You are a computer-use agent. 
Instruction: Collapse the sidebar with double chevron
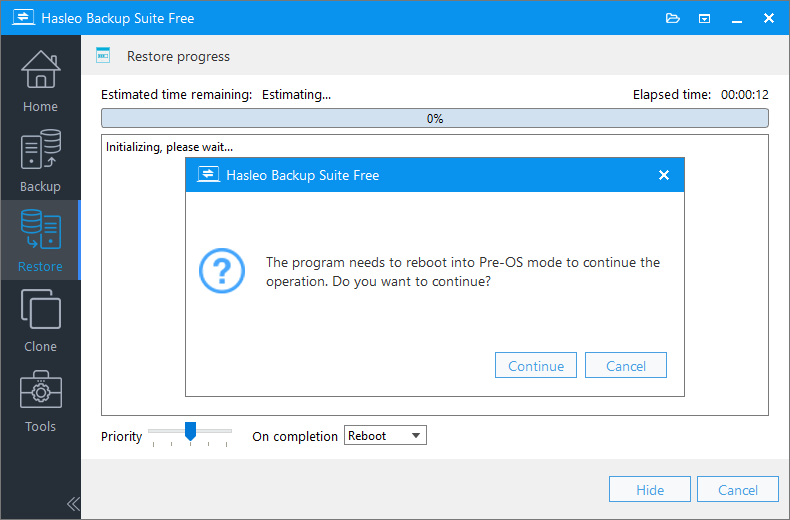tap(73, 503)
